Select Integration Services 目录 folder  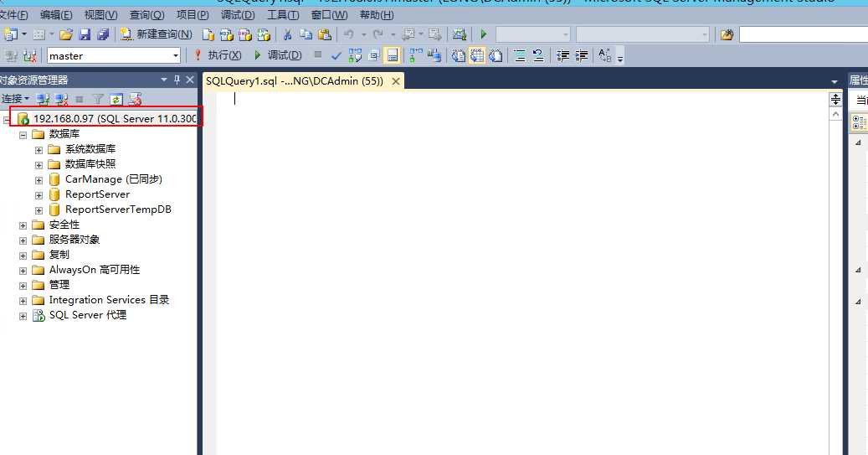coord(109,300)
